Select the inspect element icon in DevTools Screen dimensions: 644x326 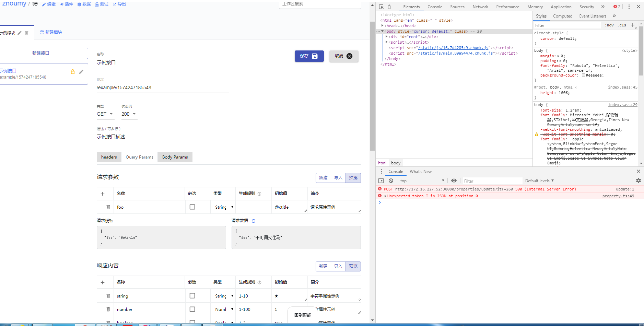point(381,7)
